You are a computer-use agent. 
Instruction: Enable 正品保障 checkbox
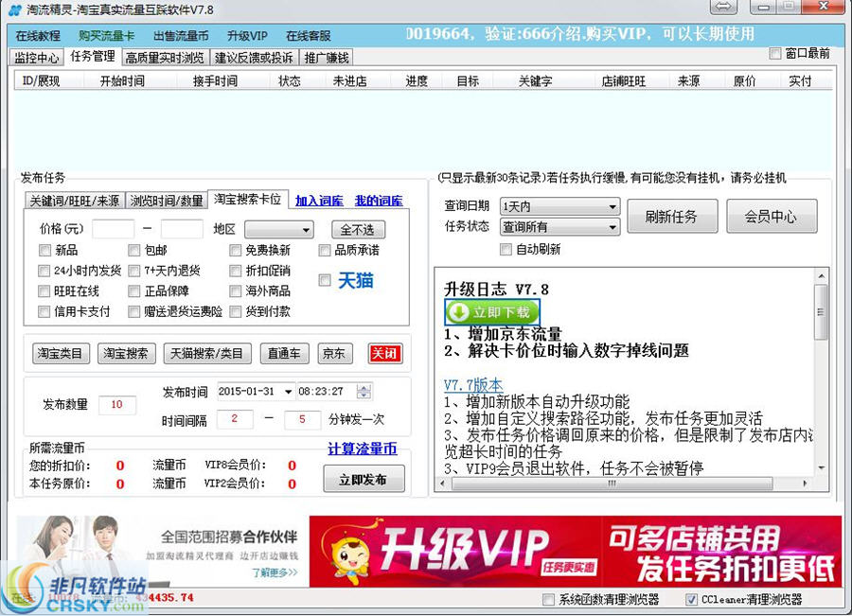pos(133,291)
